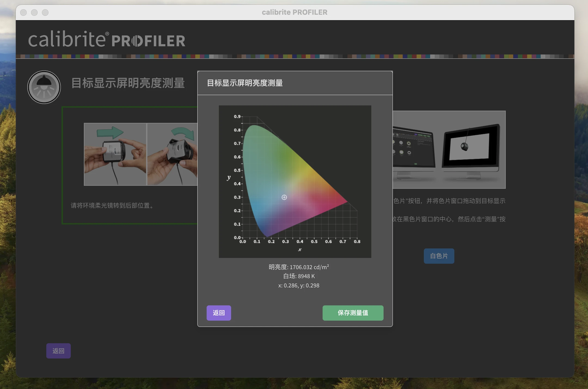Click the macOS window close button
This screenshot has height=389, width=588.
[x=24, y=12]
